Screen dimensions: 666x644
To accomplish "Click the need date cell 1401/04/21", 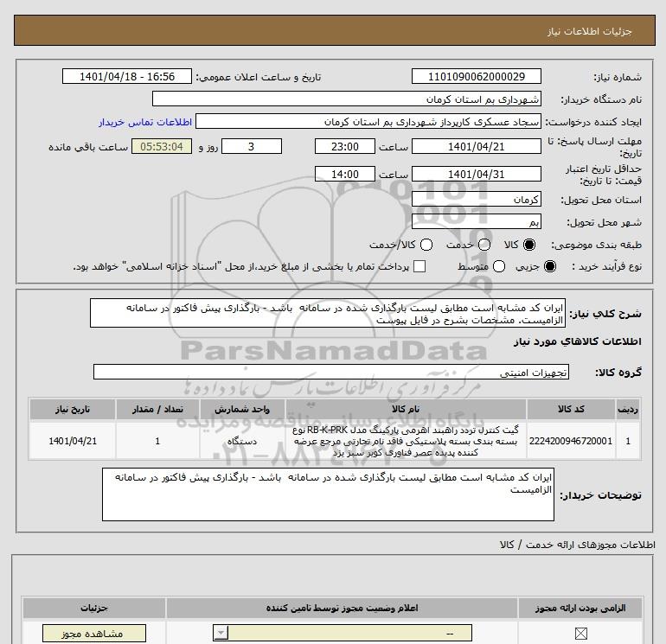I will [x=72, y=441].
